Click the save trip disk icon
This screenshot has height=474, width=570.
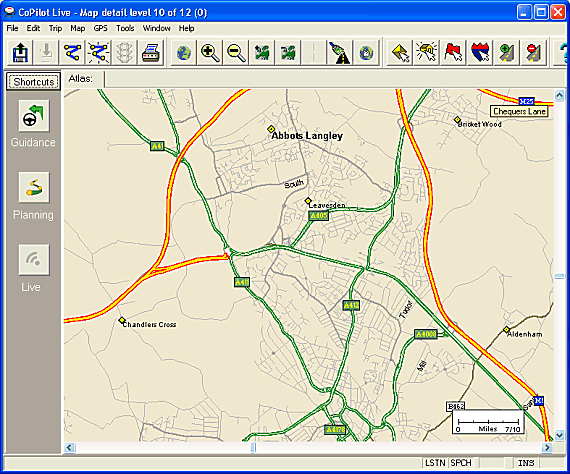(20, 53)
